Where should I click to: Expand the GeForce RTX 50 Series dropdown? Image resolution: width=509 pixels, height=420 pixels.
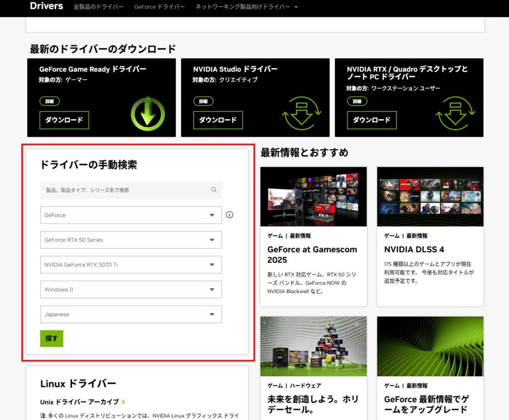click(131, 240)
